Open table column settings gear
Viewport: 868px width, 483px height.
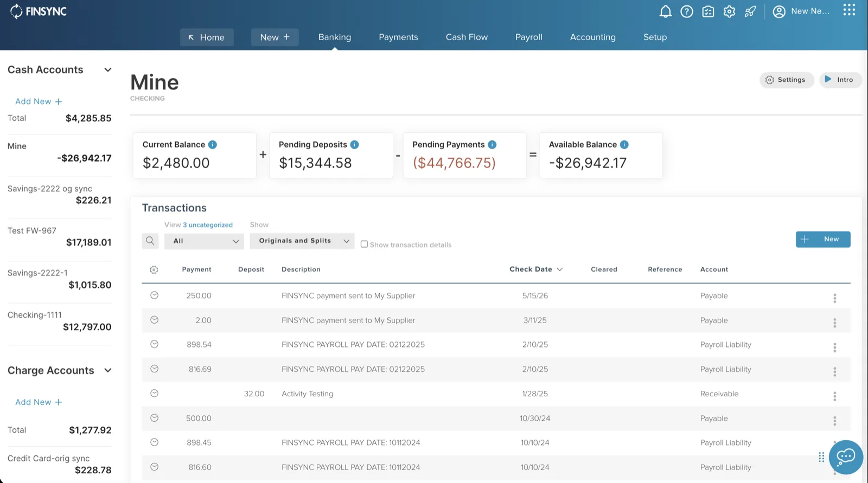click(x=154, y=269)
